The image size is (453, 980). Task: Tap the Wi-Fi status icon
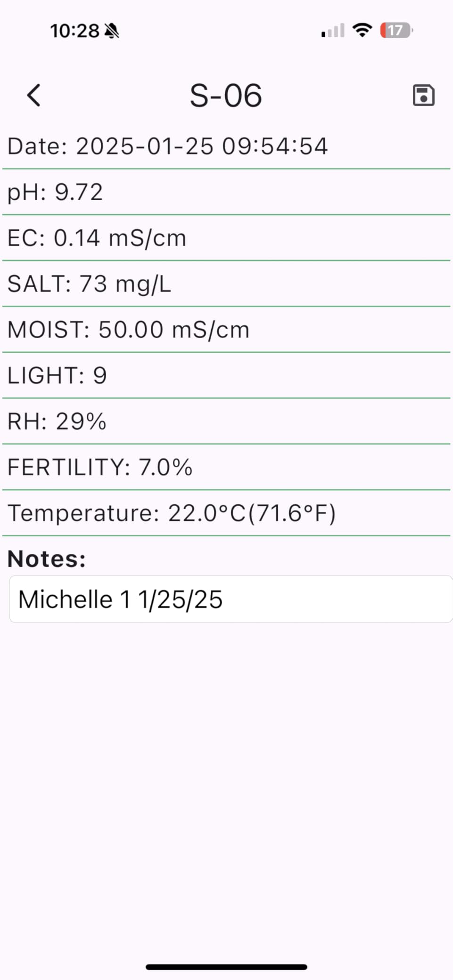point(362,31)
